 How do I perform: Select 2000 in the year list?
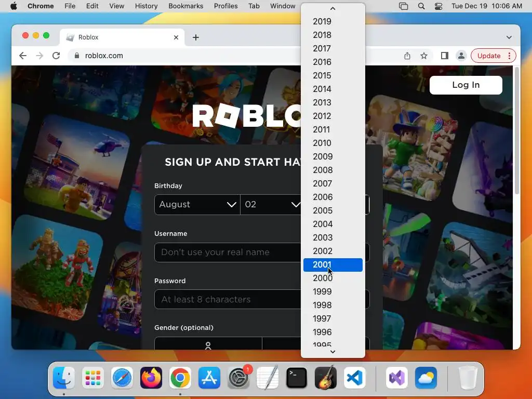coord(333,278)
